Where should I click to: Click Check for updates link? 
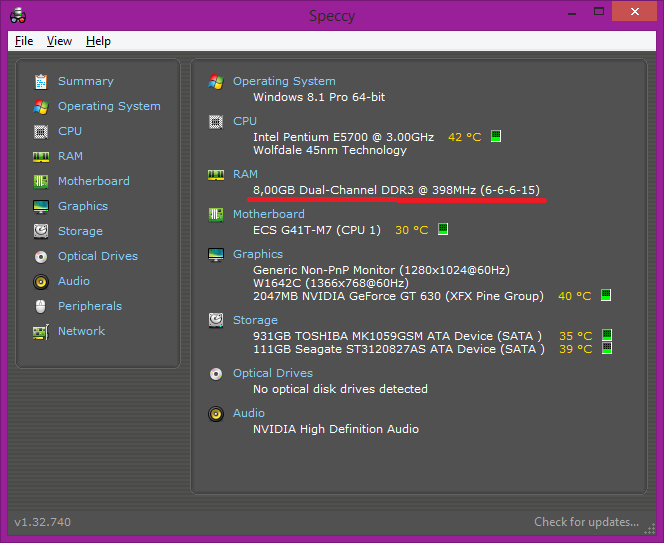(x=587, y=522)
